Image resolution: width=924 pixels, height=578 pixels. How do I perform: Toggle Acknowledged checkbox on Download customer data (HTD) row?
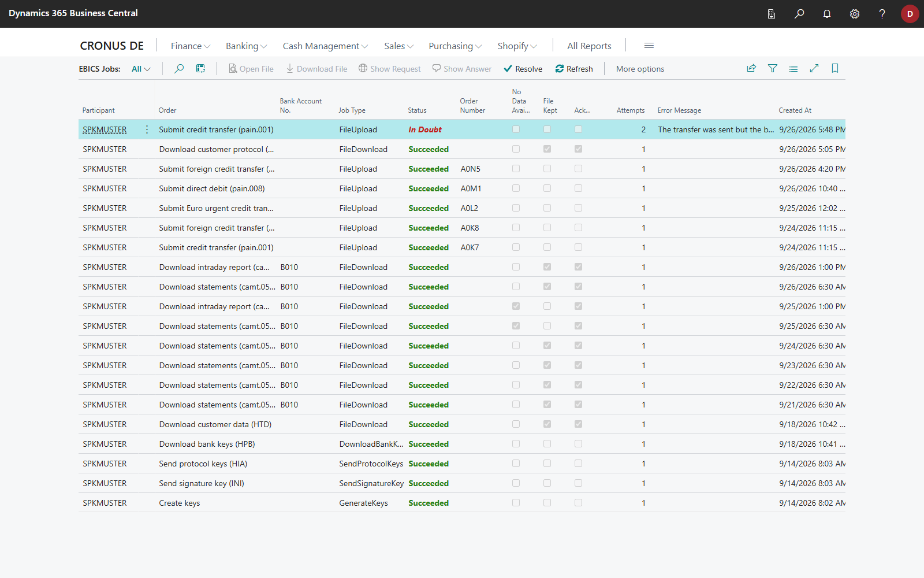pyautogui.click(x=578, y=424)
